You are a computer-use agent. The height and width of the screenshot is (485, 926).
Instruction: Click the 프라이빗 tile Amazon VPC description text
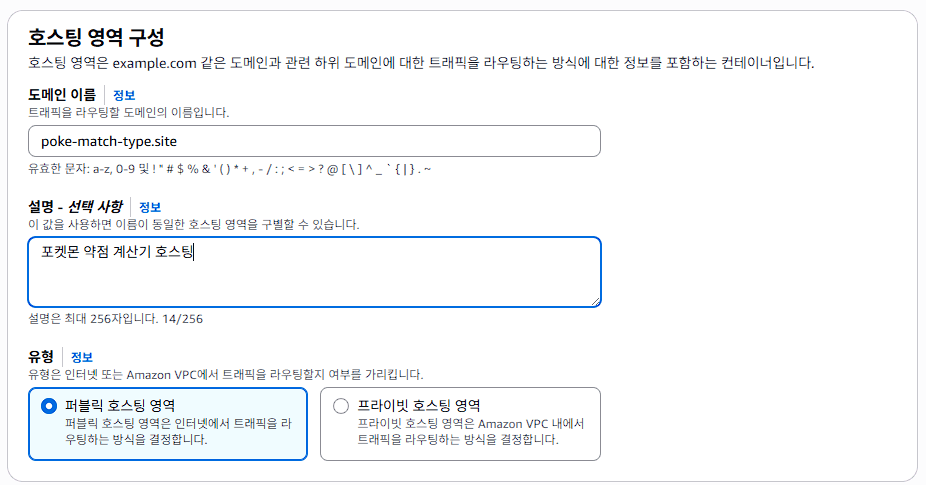[471, 432]
